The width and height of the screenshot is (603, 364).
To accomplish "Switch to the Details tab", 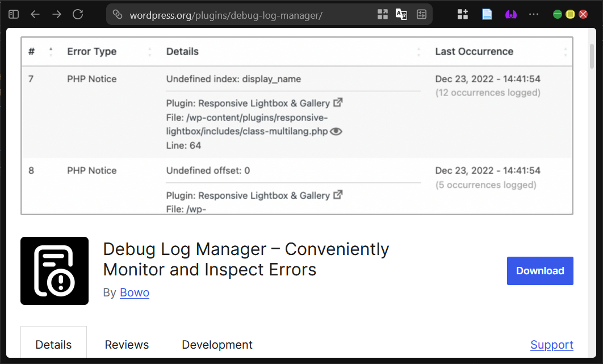I will (53, 344).
